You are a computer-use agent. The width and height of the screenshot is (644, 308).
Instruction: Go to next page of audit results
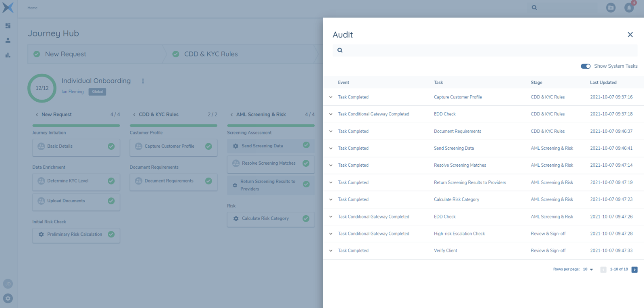634,270
